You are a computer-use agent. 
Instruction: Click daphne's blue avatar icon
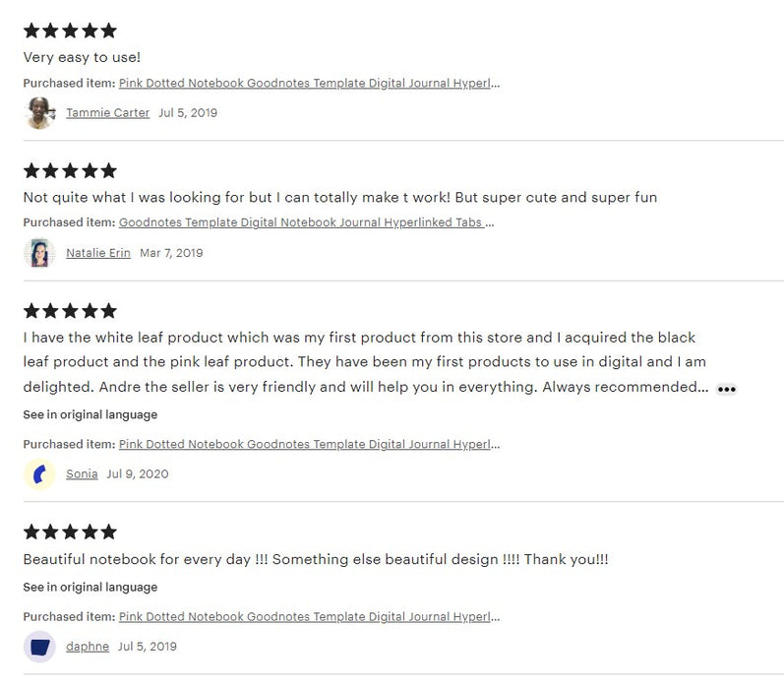pyautogui.click(x=39, y=647)
